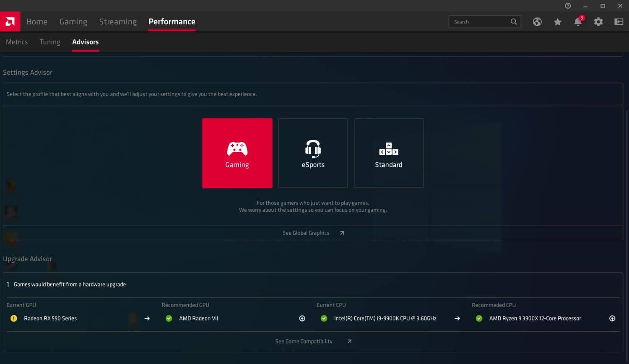629x364 pixels.
Task: Switch to the Metrics tab
Action: tap(17, 42)
